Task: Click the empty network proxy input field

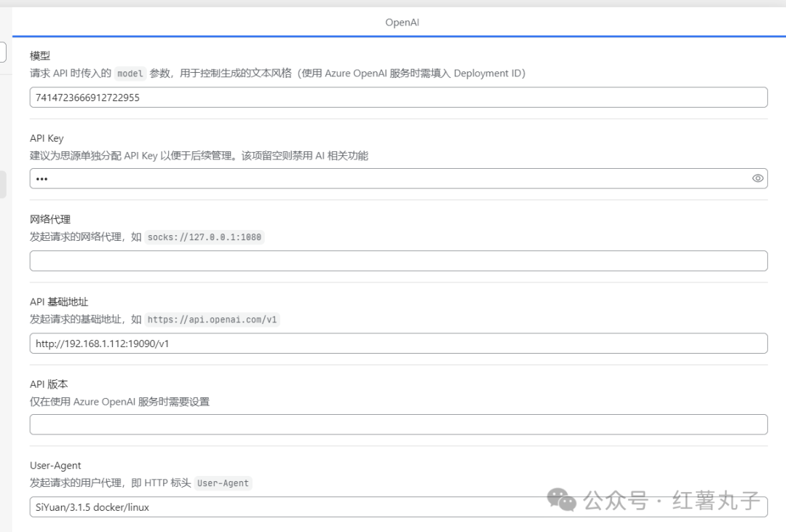Action: (x=399, y=261)
